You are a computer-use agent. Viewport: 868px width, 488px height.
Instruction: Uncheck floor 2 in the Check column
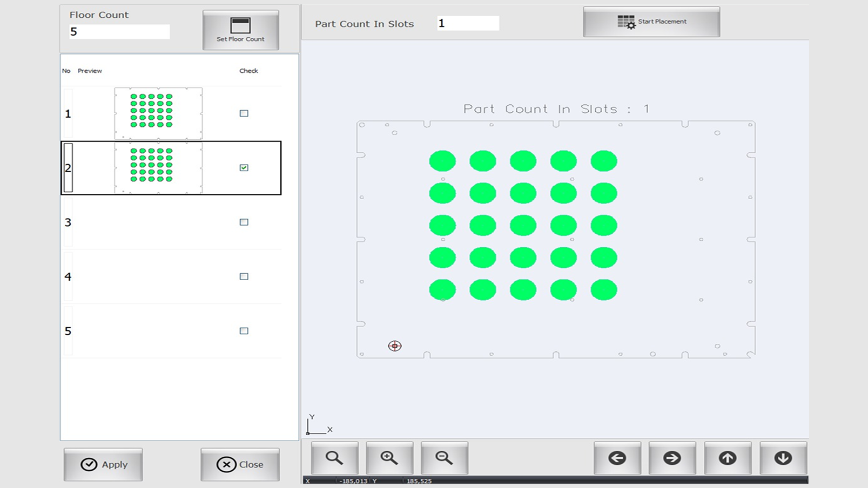(x=244, y=167)
